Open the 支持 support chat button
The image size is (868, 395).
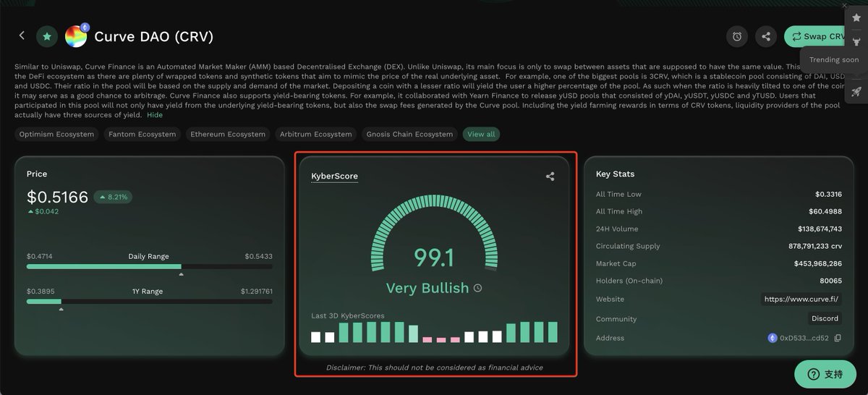(x=825, y=374)
